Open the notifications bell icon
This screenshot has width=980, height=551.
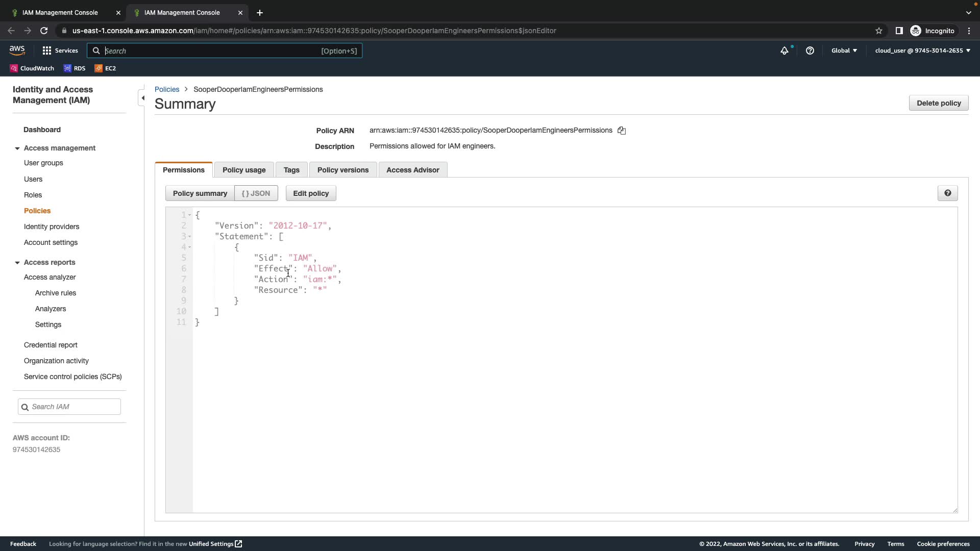click(785, 51)
